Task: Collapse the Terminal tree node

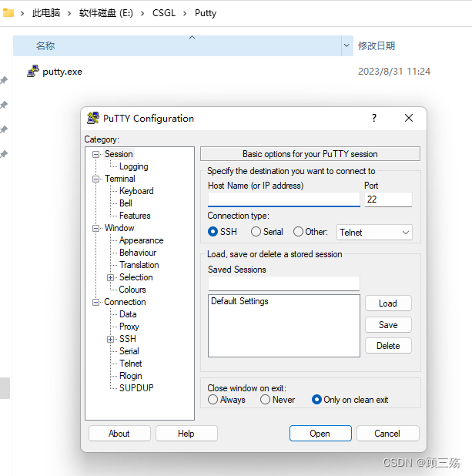Action: tap(95, 179)
